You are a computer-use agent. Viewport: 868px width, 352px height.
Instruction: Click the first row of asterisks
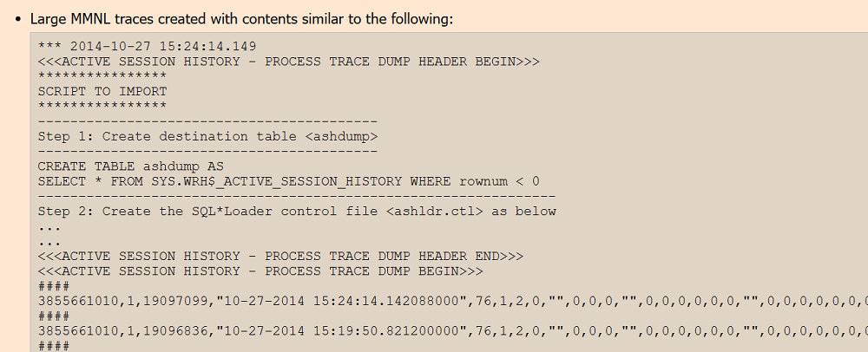click(x=102, y=76)
